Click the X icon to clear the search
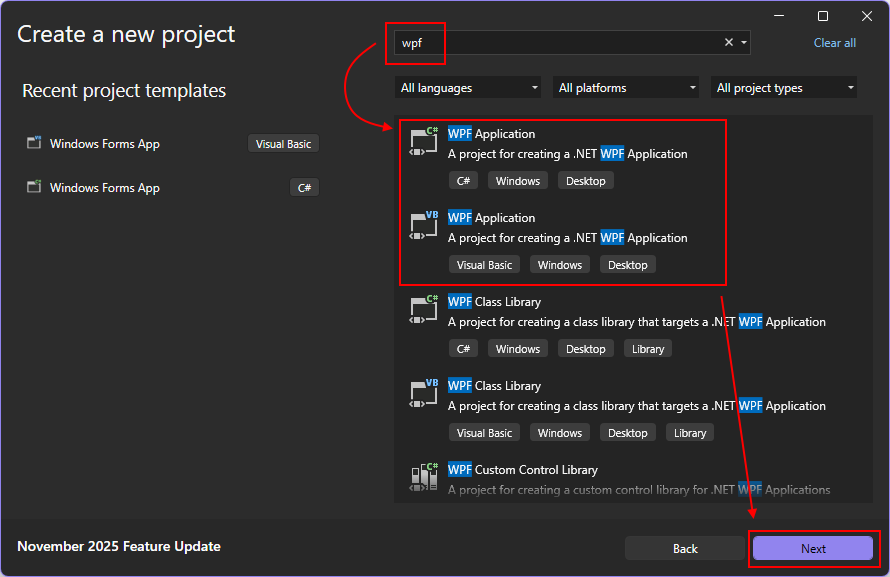890x577 pixels. coord(728,42)
